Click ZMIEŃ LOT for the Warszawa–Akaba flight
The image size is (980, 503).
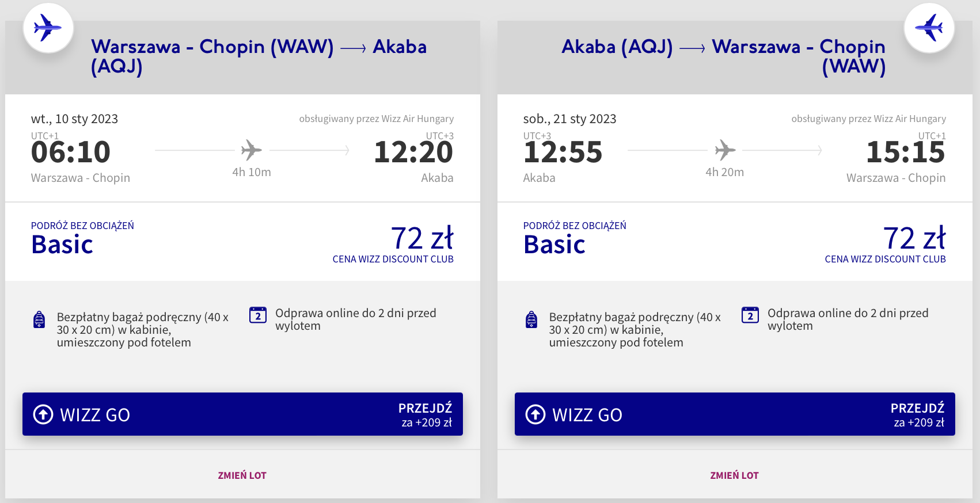point(242,475)
